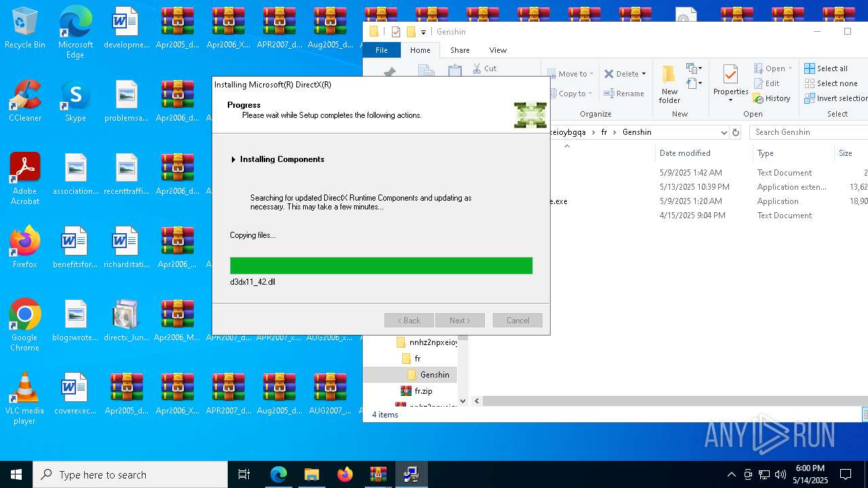Screen dimensions: 868x488
Task: Launch Firefox from the taskbar
Action: (345, 474)
